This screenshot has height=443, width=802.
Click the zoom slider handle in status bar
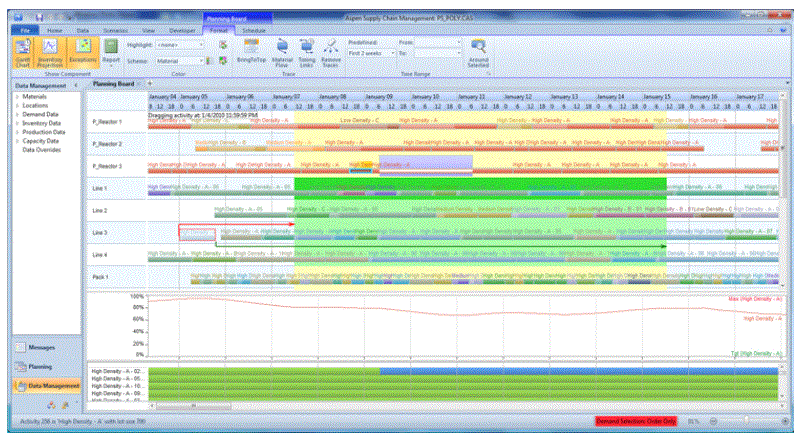[746, 421]
